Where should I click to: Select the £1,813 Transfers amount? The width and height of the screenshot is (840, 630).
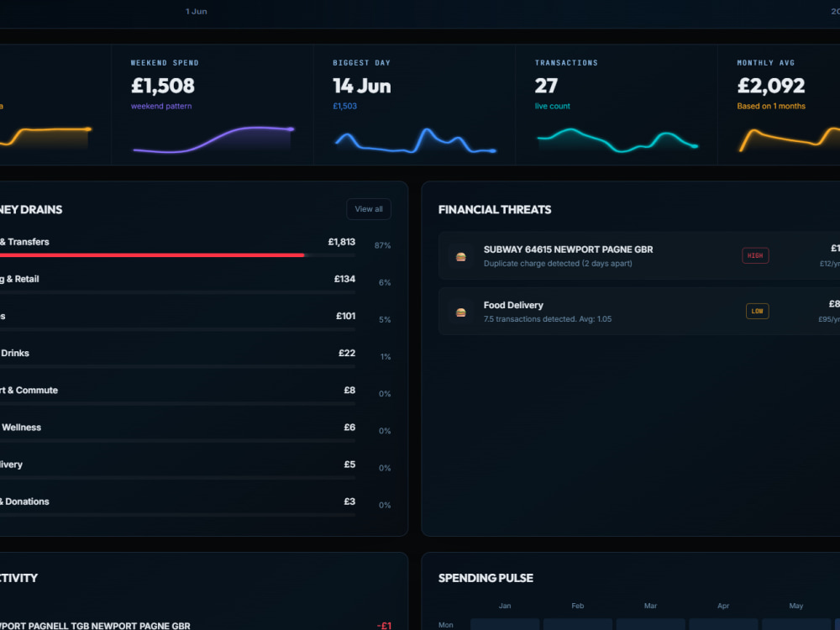(x=341, y=242)
